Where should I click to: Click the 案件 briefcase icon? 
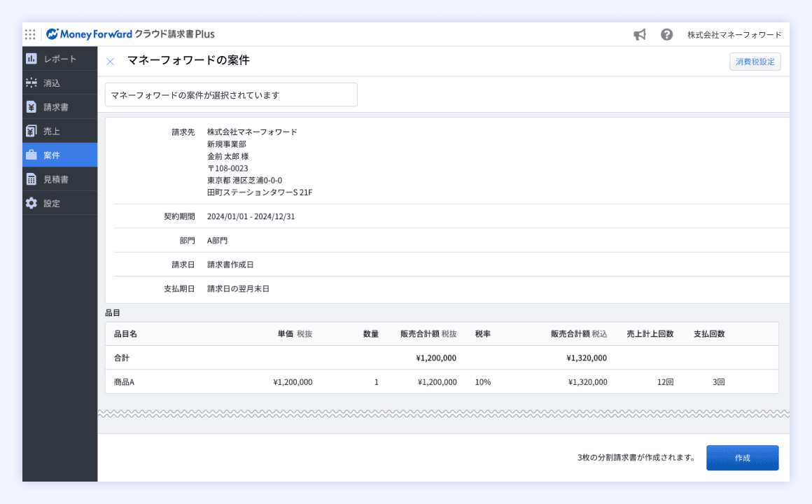tap(31, 155)
